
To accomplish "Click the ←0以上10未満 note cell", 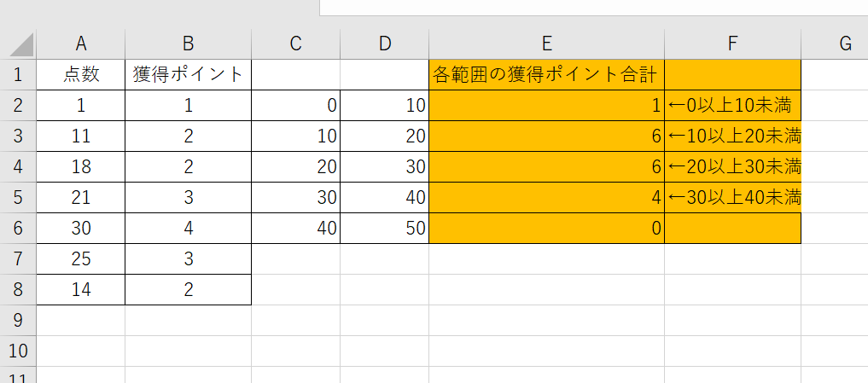I will tap(732, 106).
